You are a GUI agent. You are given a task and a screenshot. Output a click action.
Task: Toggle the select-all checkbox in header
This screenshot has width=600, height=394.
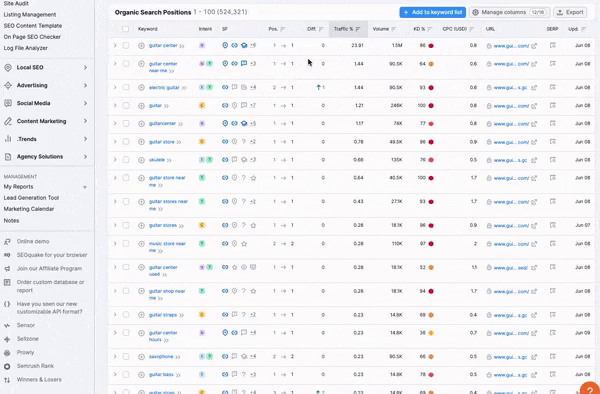(126, 29)
